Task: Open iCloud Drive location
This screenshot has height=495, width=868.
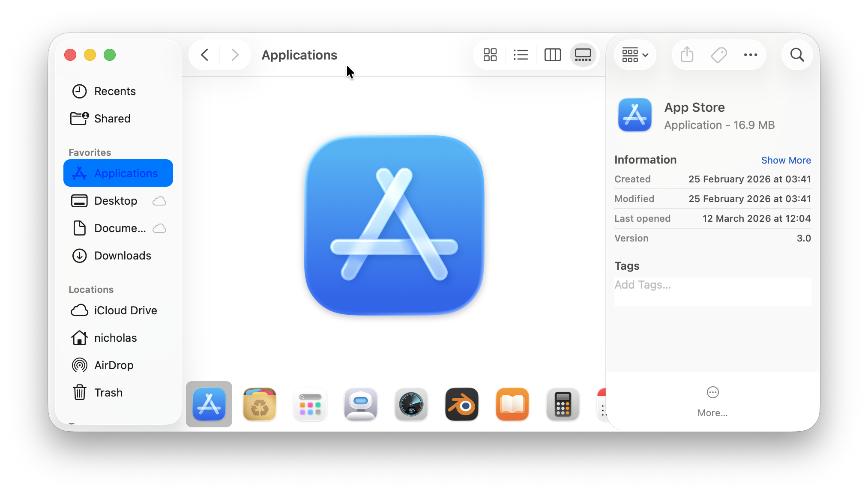Action: (118, 310)
